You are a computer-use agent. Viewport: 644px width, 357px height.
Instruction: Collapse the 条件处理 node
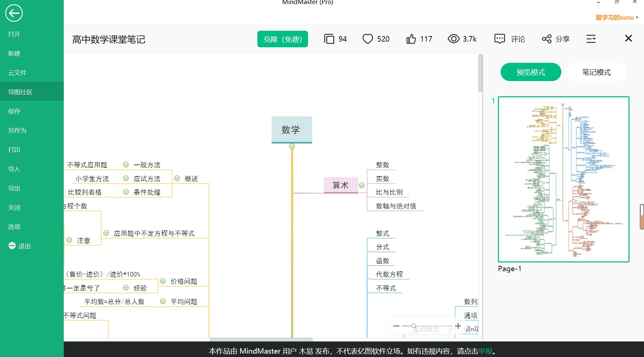[x=126, y=192]
